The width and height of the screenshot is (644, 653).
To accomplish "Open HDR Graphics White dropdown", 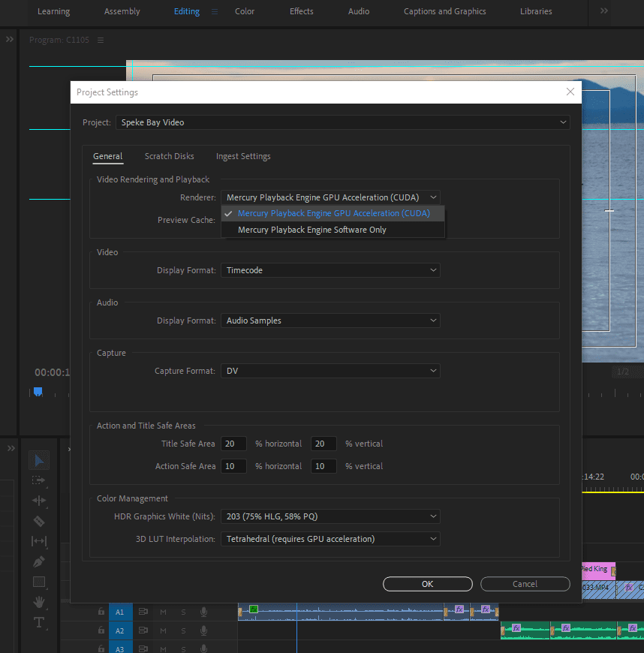I will click(x=330, y=516).
